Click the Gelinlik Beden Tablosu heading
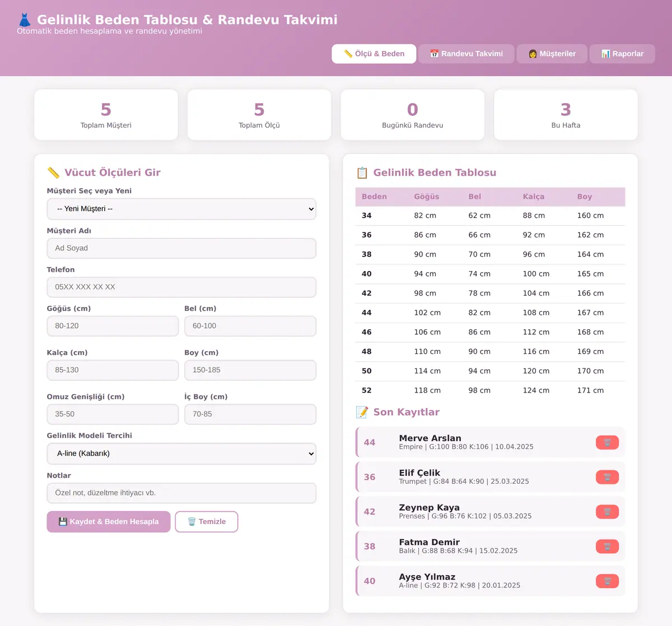672x626 pixels. click(x=435, y=172)
